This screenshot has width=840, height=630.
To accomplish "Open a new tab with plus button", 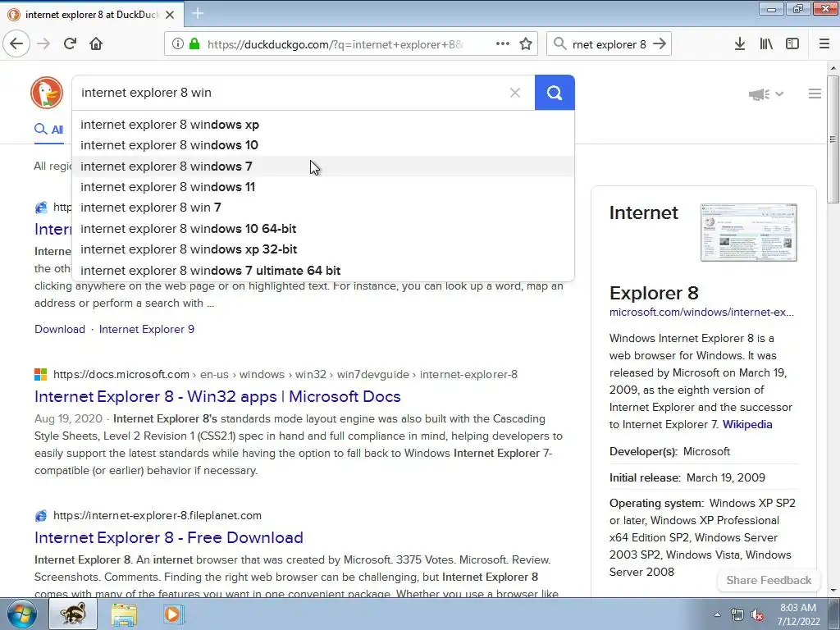I will [198, 13].
